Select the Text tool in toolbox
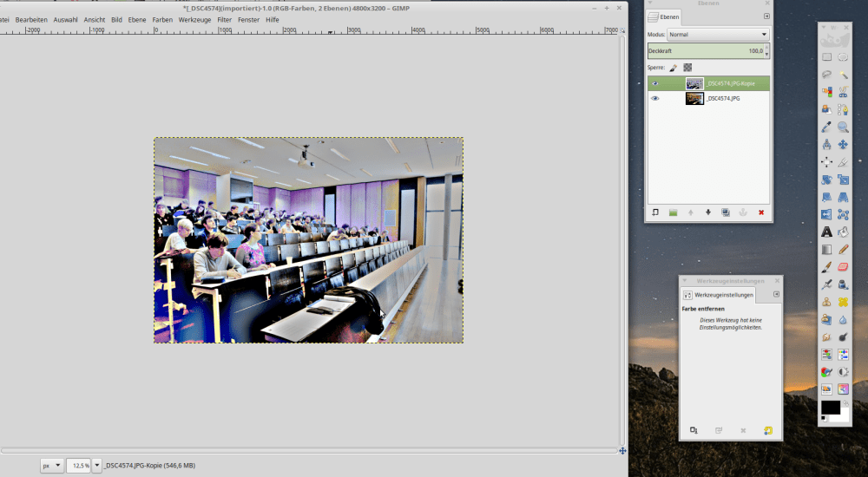Screen dimensions: 868x477 [826, 232]
